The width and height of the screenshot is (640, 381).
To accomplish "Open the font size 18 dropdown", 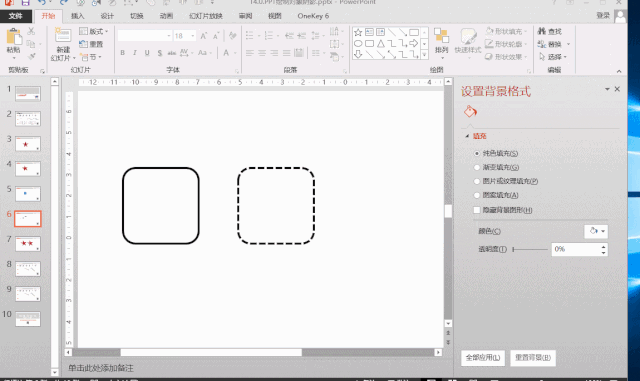I will [193, 36].
